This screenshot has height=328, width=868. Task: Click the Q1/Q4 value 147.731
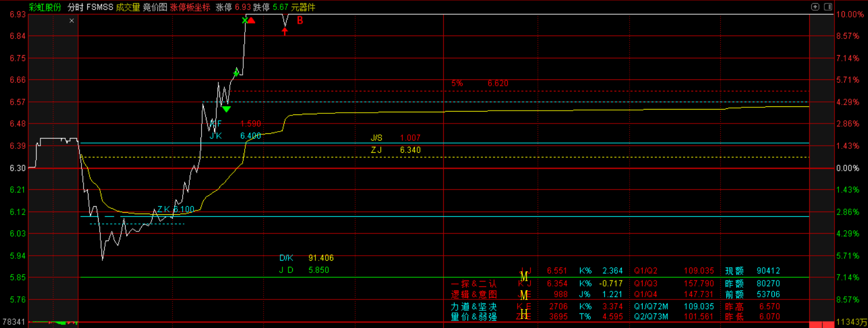click(x=699, y=294)
